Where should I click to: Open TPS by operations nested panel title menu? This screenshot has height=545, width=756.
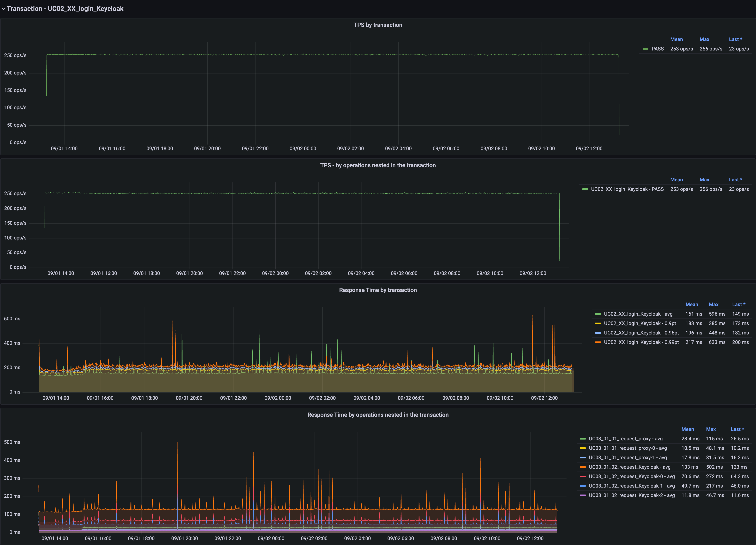click(x=378, y=165)
